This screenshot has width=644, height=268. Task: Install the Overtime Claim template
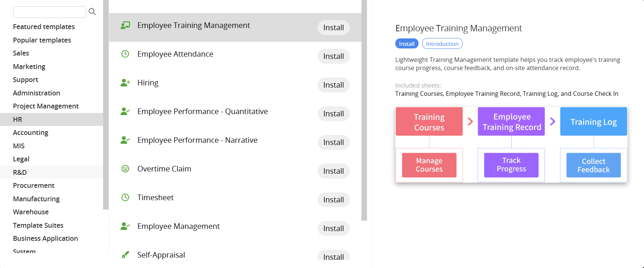(333, 171)
